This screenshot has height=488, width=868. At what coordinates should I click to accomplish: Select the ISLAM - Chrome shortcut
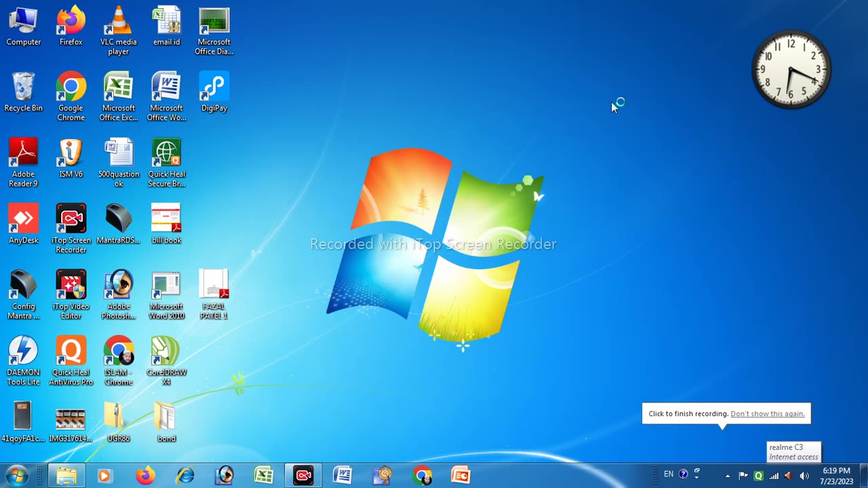coord(119,361)
